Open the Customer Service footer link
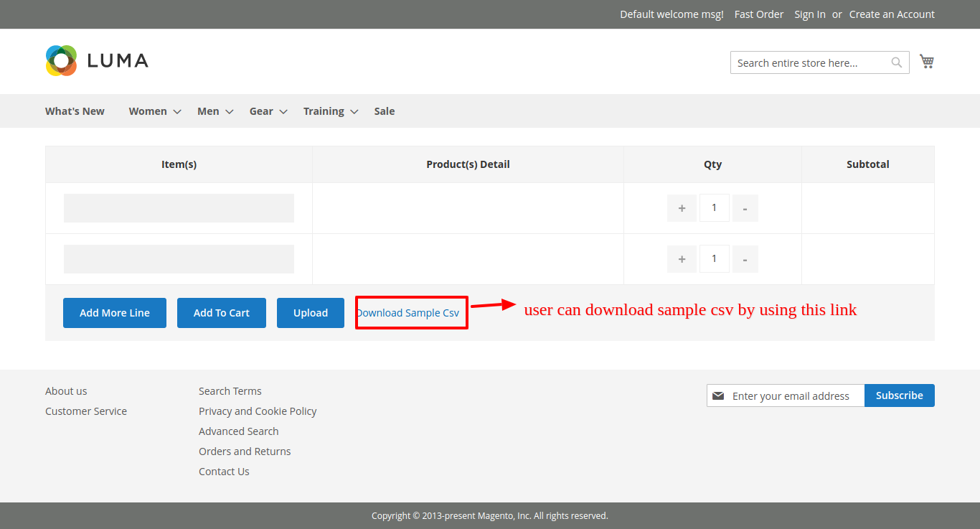980x529 pixels. [x=86, y=411]
